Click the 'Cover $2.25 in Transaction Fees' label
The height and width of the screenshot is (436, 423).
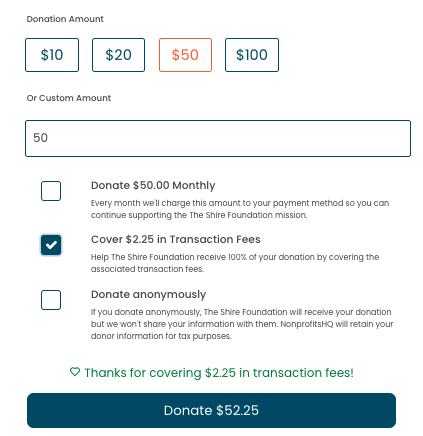tap(176, 239)
